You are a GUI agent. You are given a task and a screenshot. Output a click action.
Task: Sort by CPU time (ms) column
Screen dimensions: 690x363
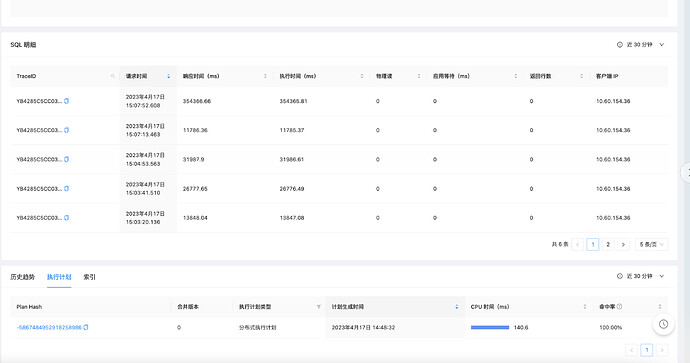pyautogui.click(x=585, y=307)
